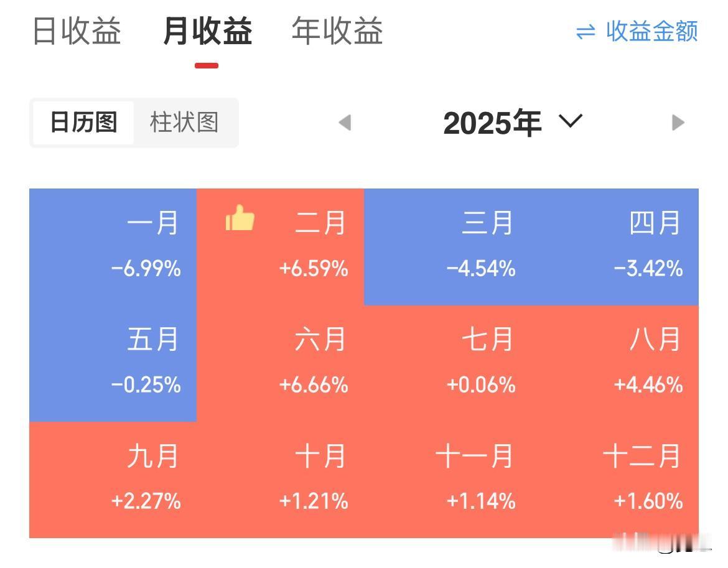The width and height of the screenshot is (728, 568).
Task: Select the 三月 -4.54% blue cell
Action: 447,246
